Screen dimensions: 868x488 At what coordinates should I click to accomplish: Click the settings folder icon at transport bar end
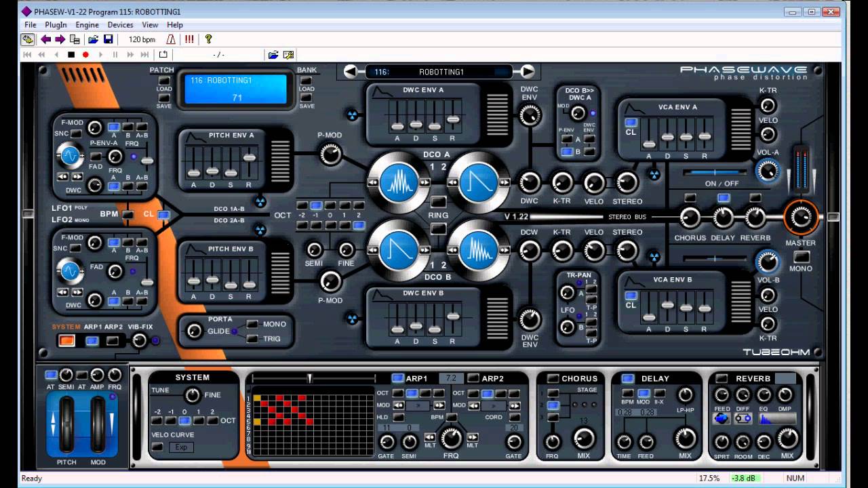(288, 55)
